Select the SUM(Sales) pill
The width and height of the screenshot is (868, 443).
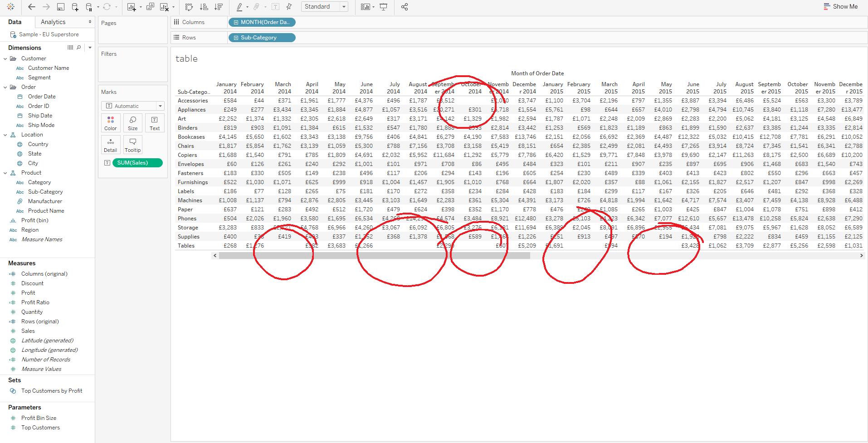(137, 162)
